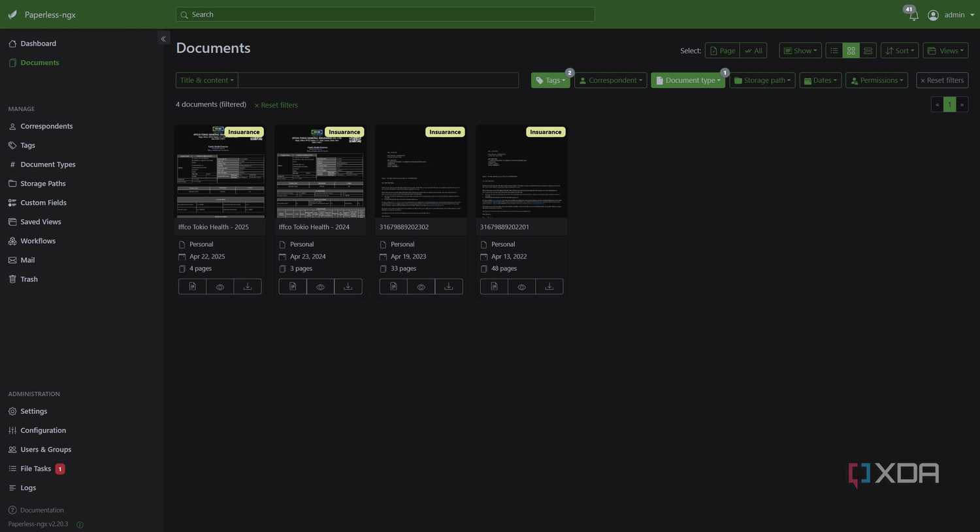Select page 1 in pagination
This screenshot has height=532, width=980.
point(950,104)
